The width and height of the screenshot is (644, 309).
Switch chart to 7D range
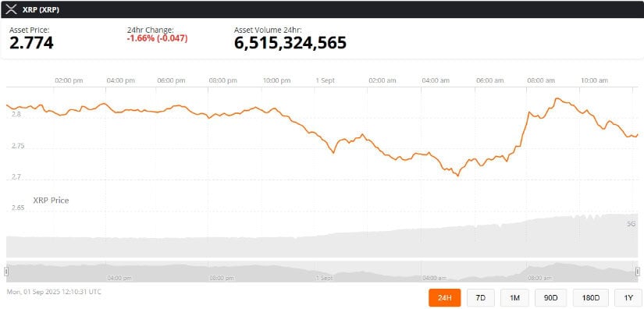pos(481,298)
